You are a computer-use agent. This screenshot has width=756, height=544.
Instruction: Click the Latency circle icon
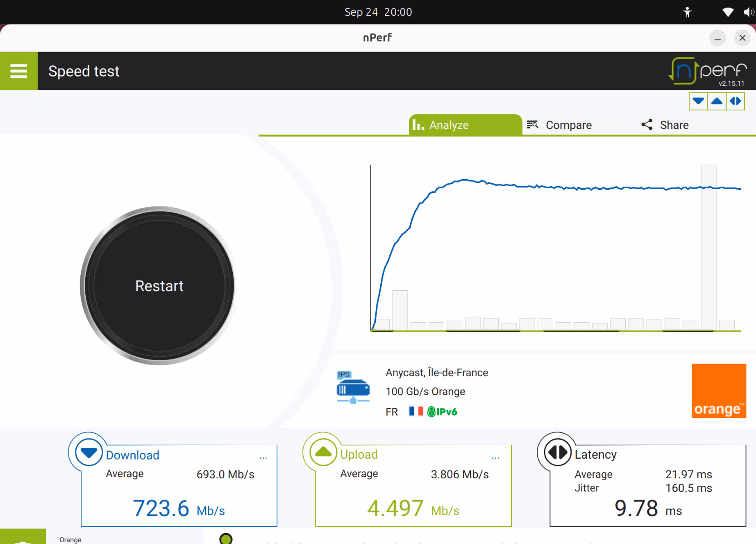point(557,452)
